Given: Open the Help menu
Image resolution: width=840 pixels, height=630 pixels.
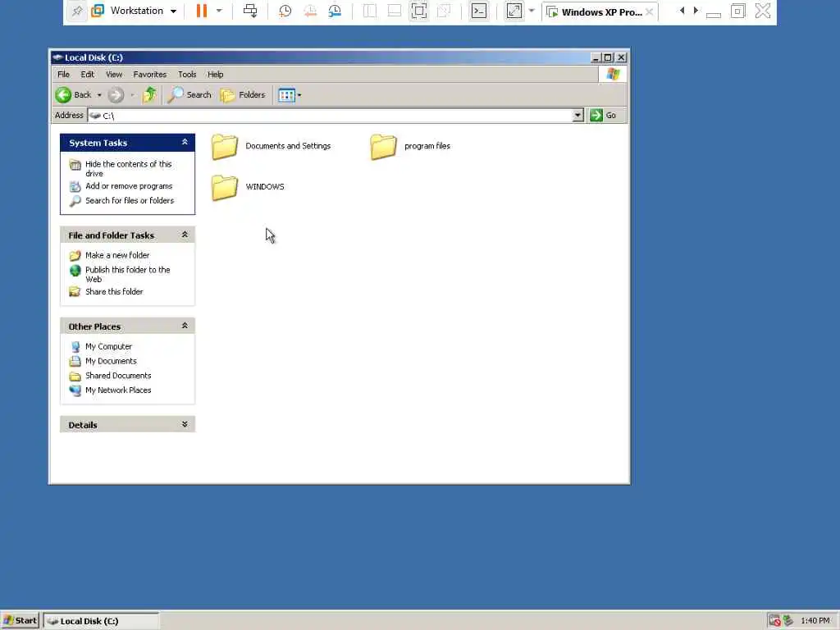Looking at the screenshot, I should tap(216, 75).
